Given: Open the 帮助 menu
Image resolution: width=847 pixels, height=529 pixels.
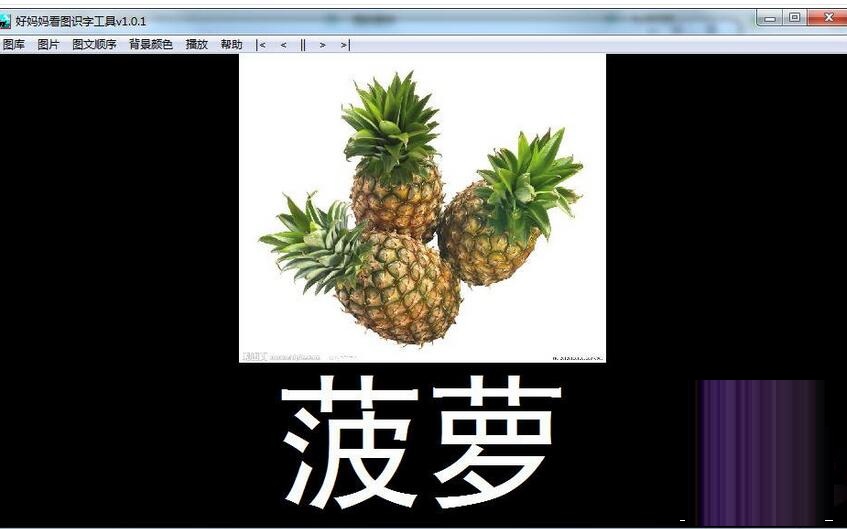Looking at the screenshot, I should [231, 45].
